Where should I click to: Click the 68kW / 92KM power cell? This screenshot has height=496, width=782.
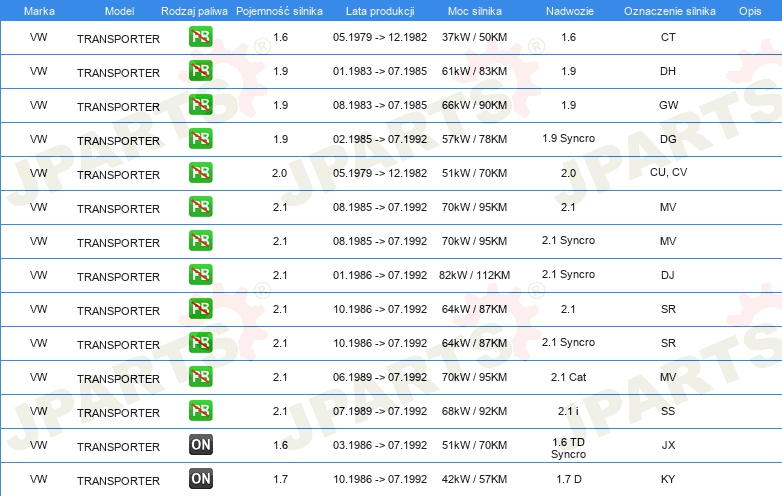474,411
